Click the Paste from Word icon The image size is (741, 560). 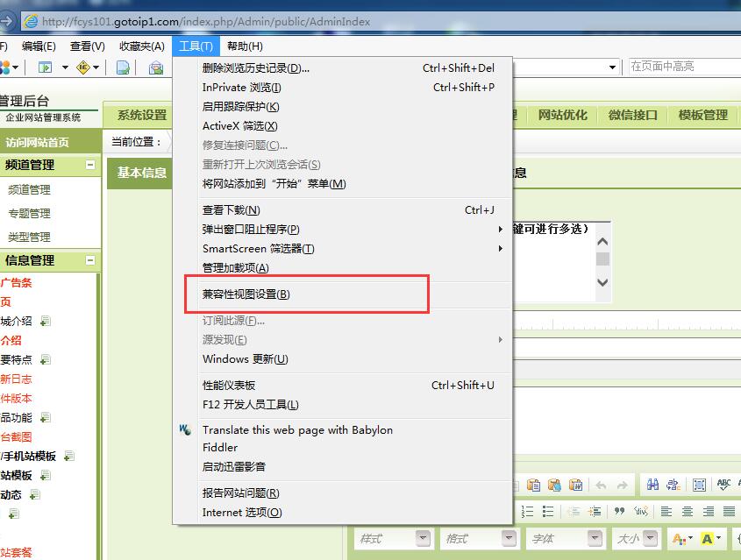coord(575,485)
